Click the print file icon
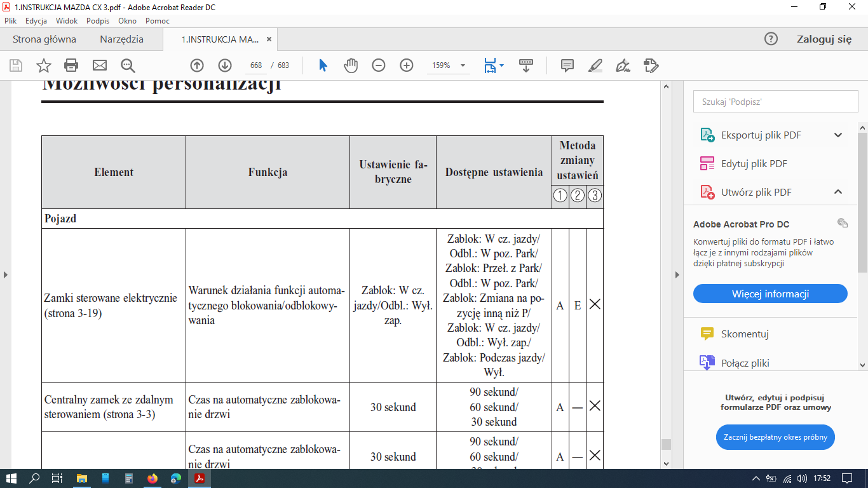The height and width of the screenshot is (488, 868). click(71, 65)
